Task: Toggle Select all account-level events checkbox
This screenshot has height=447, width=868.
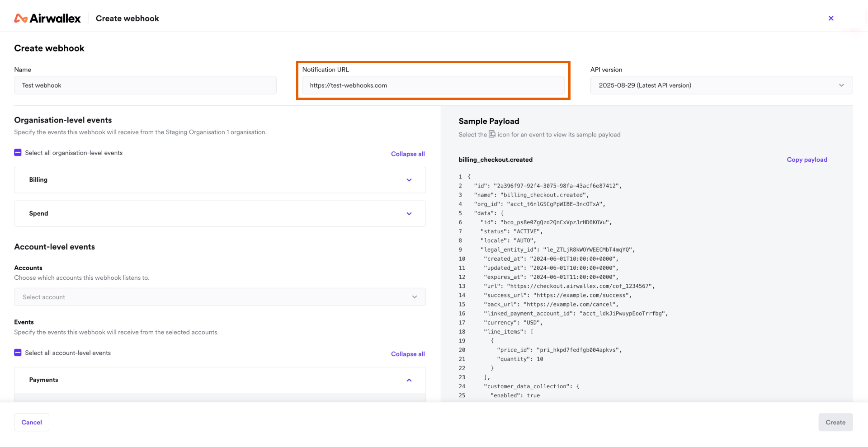Action: click(x=18, y=353)
